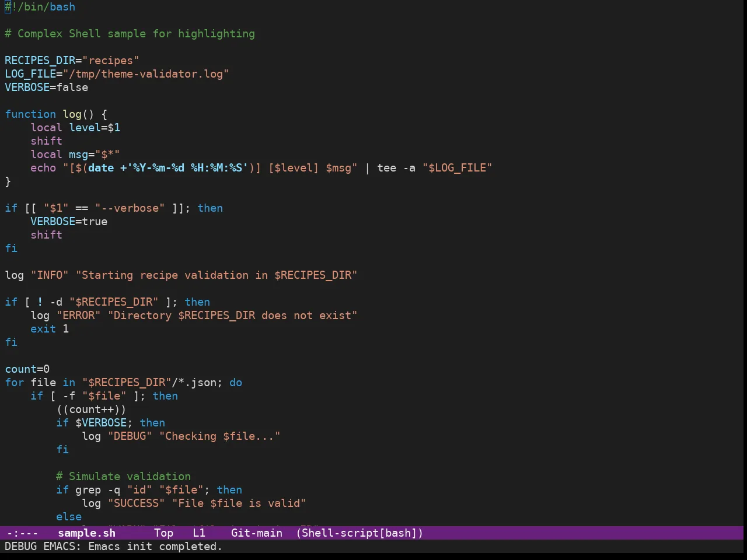Click the sample.sh buffer name in mode line
Image resolution: width=747 pixels, height=560 pixels.
[x=86, y=533]
